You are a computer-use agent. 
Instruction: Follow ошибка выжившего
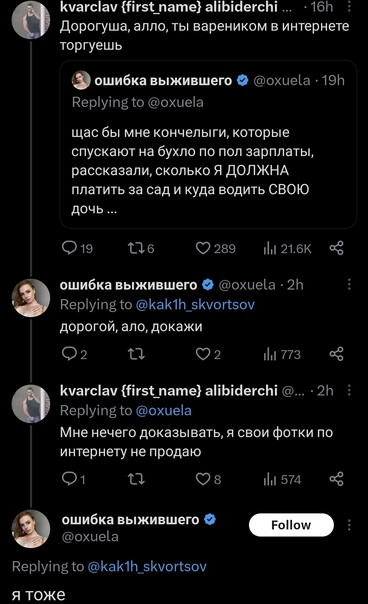click(x=291, y=525)
